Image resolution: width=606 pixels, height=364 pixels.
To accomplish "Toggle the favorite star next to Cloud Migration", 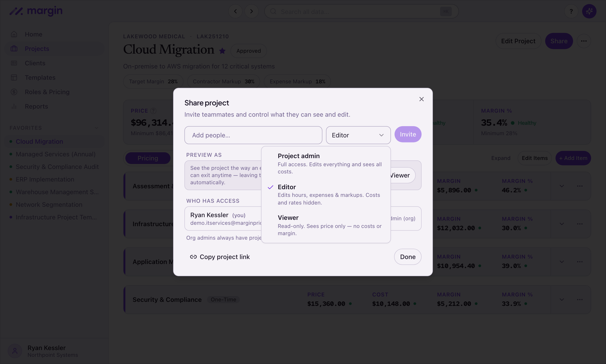I will [x=222, y=51].
